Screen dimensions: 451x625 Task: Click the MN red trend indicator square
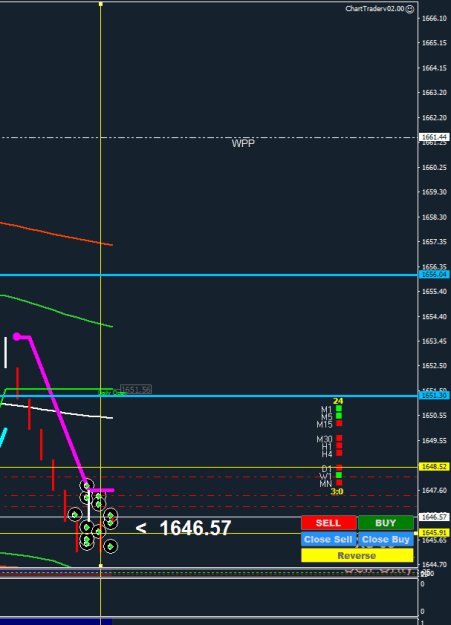[339, 483]
